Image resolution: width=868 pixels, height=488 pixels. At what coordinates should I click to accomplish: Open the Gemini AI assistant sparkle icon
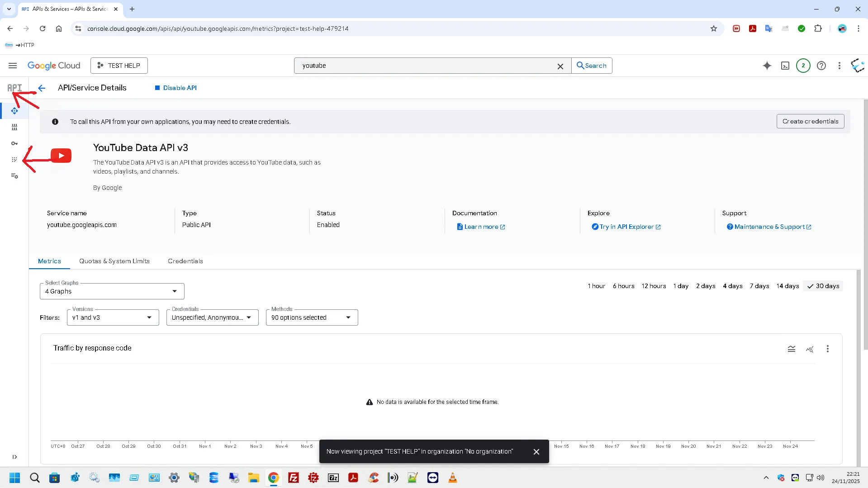(x=767, y=66)
